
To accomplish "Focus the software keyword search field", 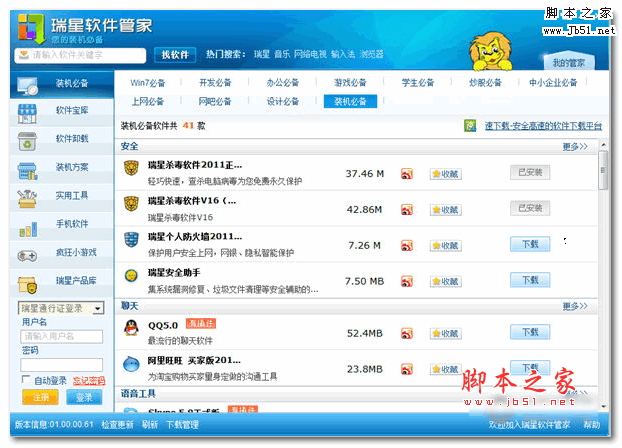I will 80,55.
